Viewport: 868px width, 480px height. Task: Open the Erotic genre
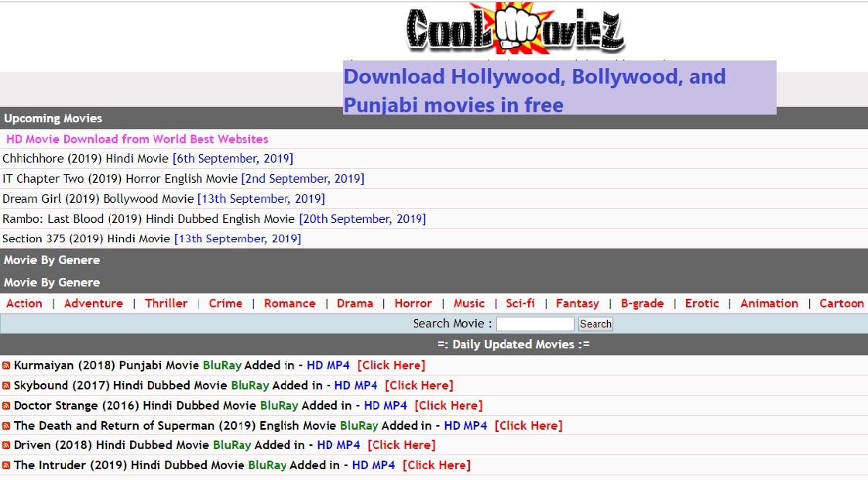tap(702, 303)
